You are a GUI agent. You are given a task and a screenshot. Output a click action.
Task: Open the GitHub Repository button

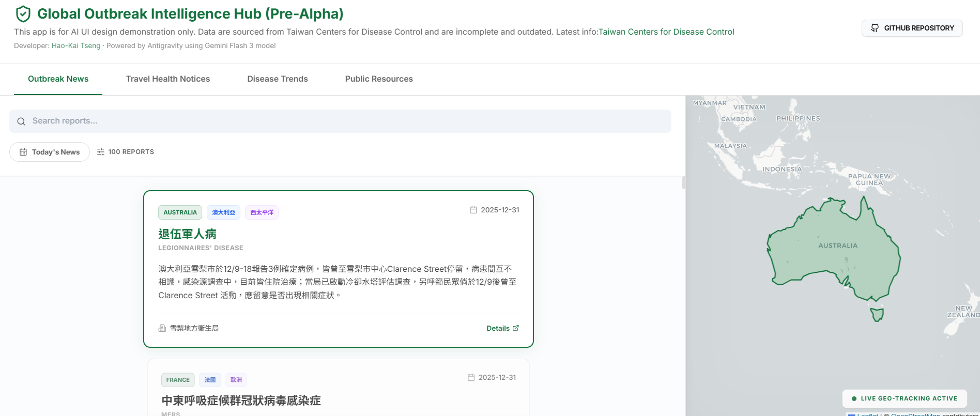click(912, 28)
